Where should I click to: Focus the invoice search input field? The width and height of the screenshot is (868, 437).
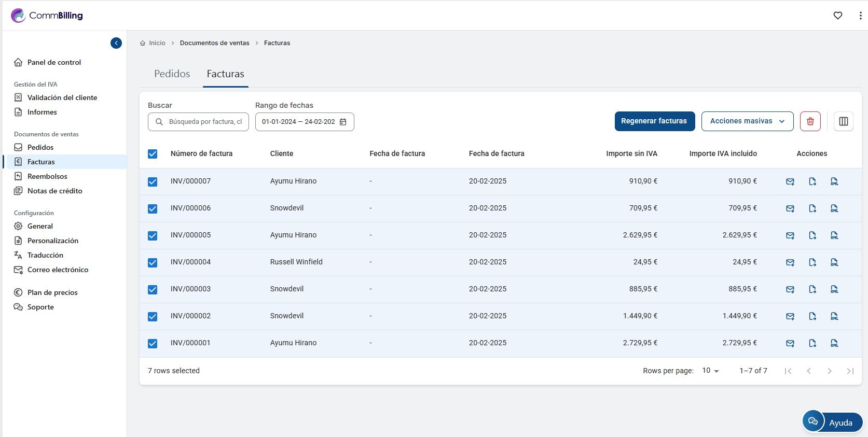(205, 122)
